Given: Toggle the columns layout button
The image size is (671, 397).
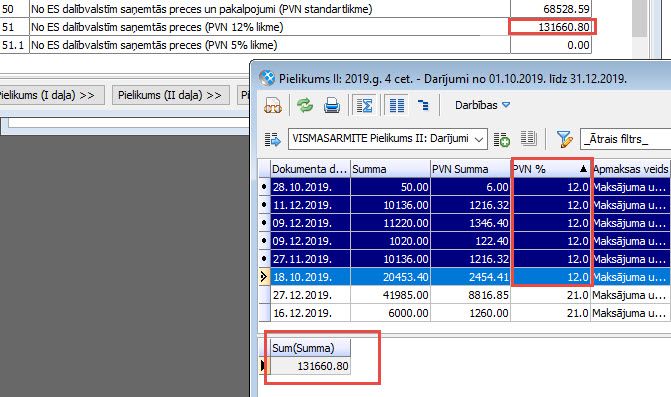Looking at the screenshot, I should (x=397, y=105).
